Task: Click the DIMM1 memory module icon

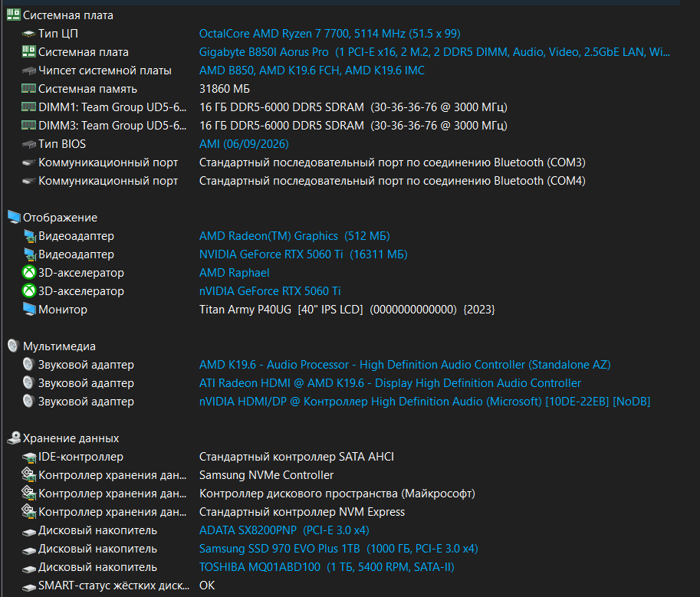Action: [x=29, y=107]
